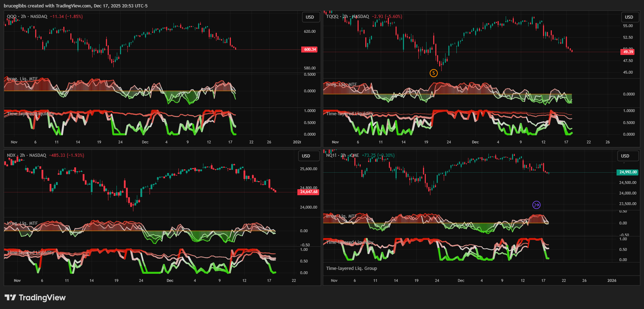Image resolution: width=644 pixels, height=309 pixels.
Task: Click the NQ1! symbol name in the legend
Action: click(x=331, y=155)
